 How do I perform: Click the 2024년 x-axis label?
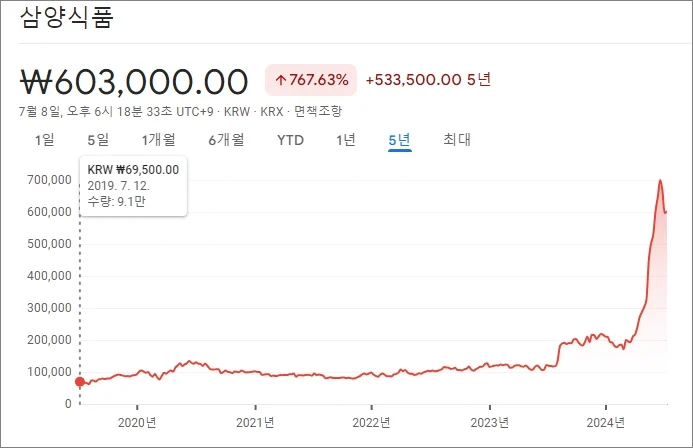coord(605,423)
